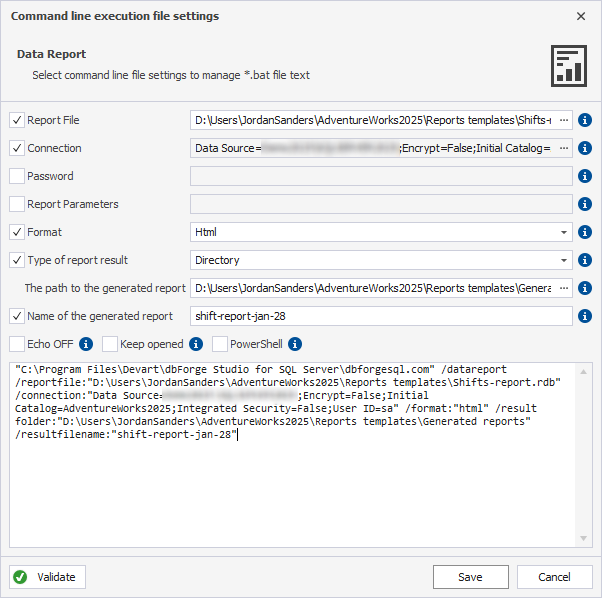The image size is (602, 598).
Task: Enable the Report Parameters checkbox
Action: 17,204
